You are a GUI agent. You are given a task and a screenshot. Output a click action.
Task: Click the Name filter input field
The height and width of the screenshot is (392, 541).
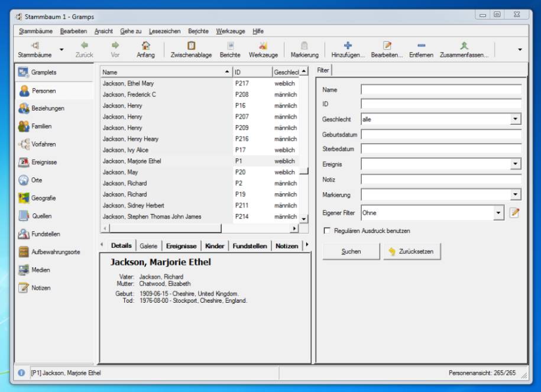pyautogui.click(x=441, y=90)
